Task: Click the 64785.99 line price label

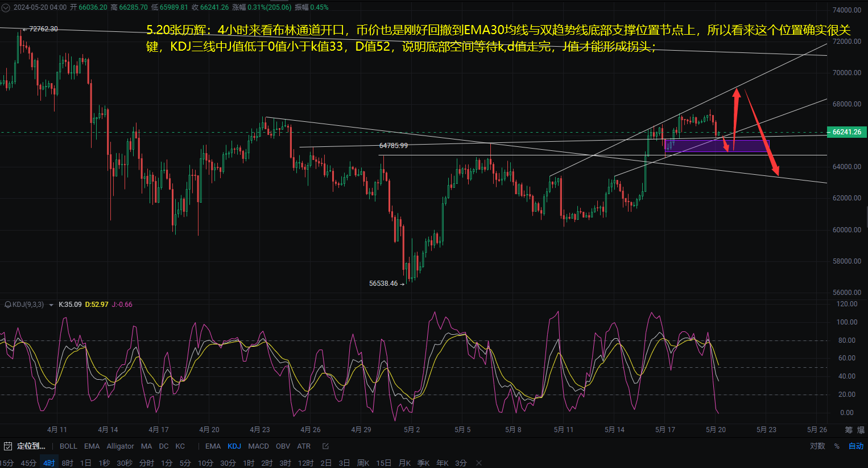Action: pyautogui.click(x=394, y=146)
